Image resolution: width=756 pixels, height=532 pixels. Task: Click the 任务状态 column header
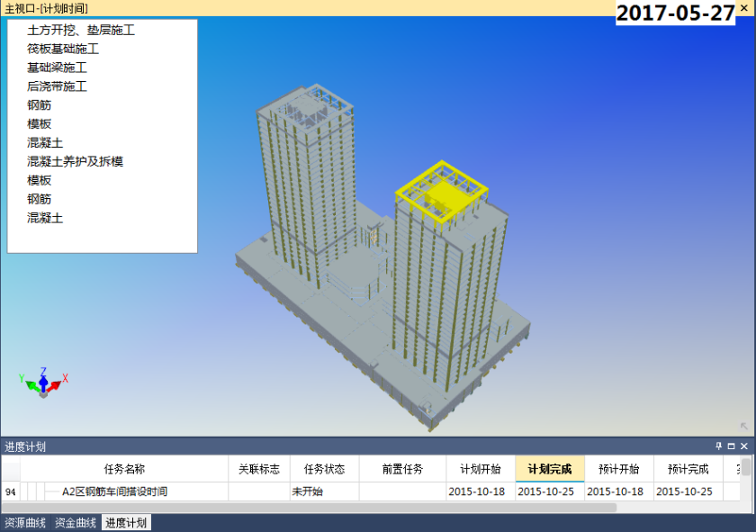click(324, 469)
